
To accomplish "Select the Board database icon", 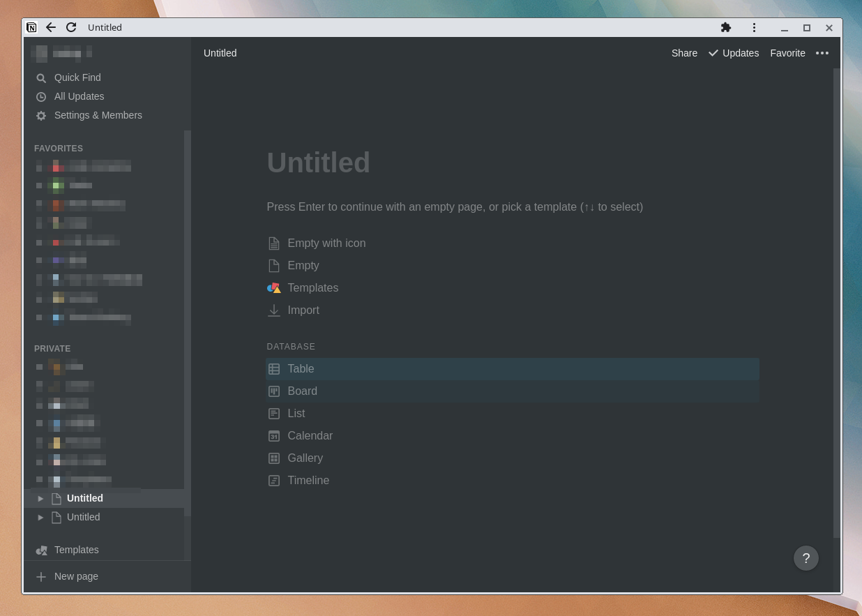I will pos(274,391).
